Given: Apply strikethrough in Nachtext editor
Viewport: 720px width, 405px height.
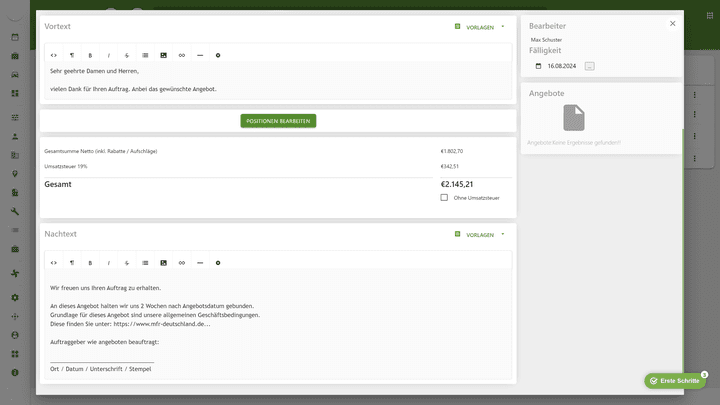Looking at the screenshot, I should (x=127, y=263).
